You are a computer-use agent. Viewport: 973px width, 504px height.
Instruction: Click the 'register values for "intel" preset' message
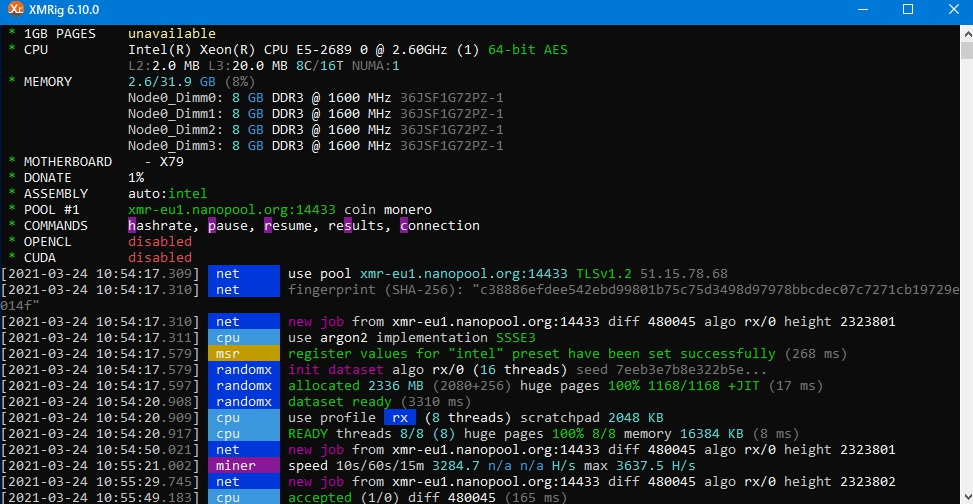pyautogui.click(x=532, y=354)
